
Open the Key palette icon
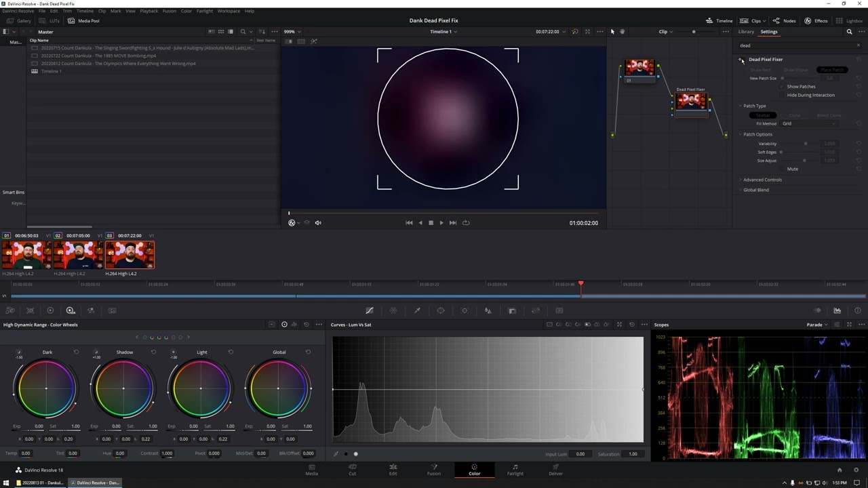coord(512,310)
